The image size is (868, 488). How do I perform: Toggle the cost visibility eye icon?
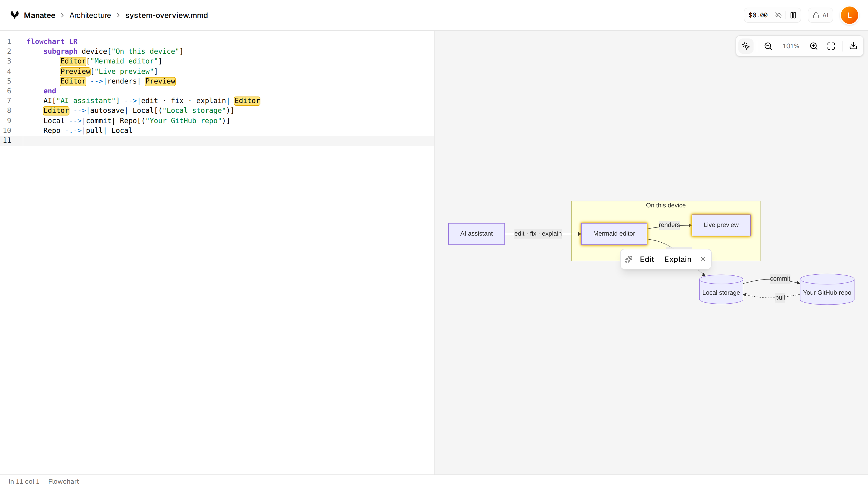778,15
